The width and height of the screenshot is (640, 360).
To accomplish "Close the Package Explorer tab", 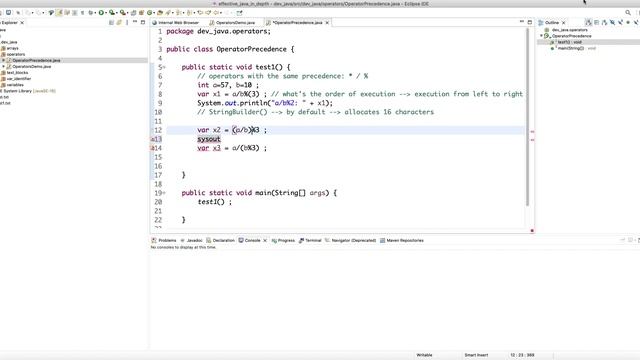I will (22, 22).
